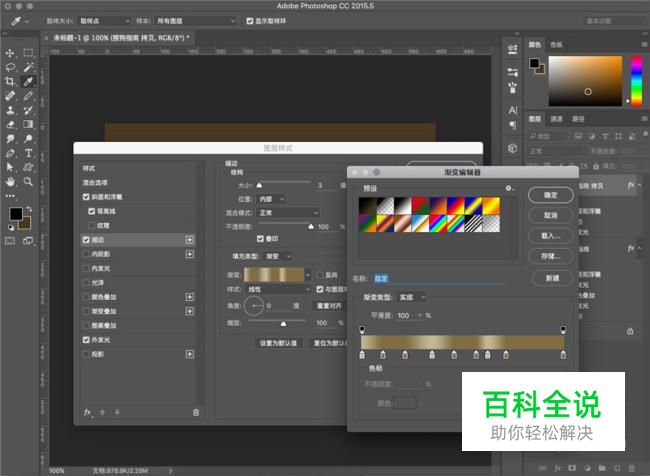Click 确定 in the gradient editor
The width and height of the screenshot is (650, 476).
[x=551, y=194]
